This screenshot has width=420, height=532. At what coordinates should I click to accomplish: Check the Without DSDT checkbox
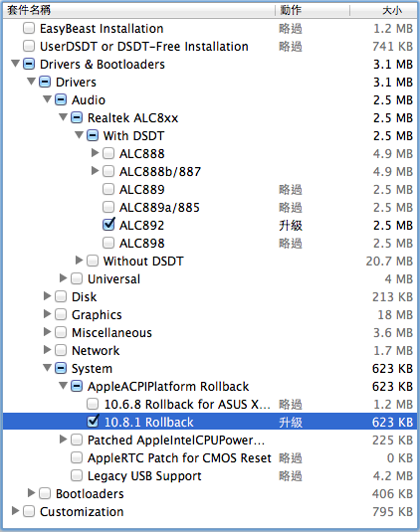[x=93, y=261]
